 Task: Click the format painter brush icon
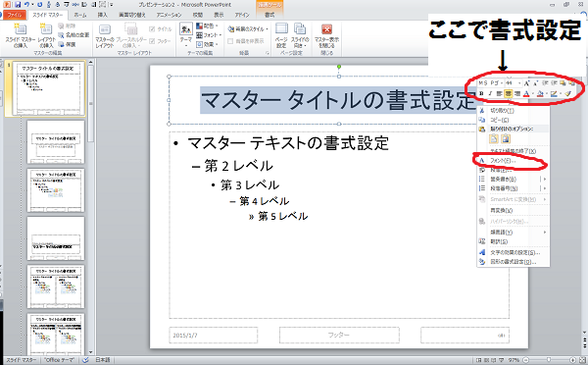point(568,93)
